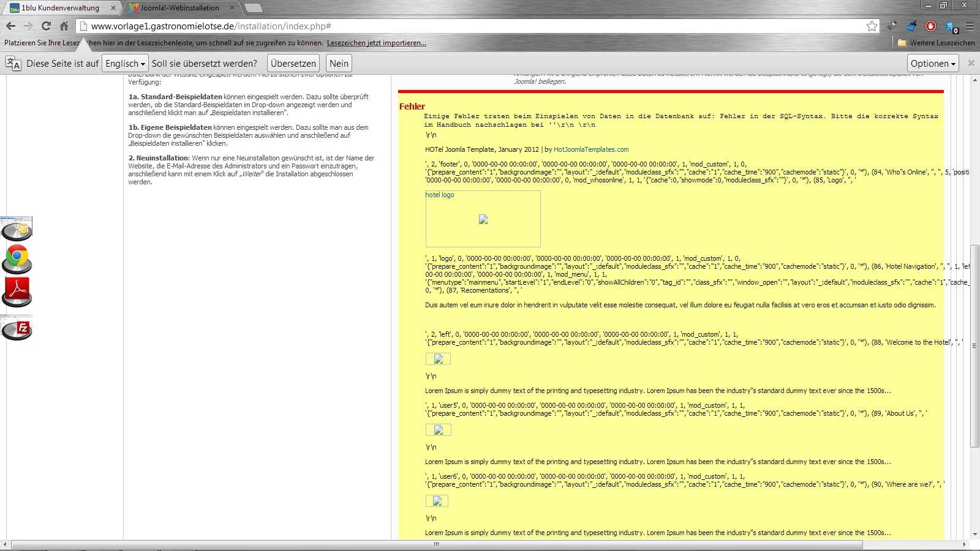This screenshot has height=551, width=980.
Task: Click the horizontal page scrollbar thumb
Action: [437, 544]
